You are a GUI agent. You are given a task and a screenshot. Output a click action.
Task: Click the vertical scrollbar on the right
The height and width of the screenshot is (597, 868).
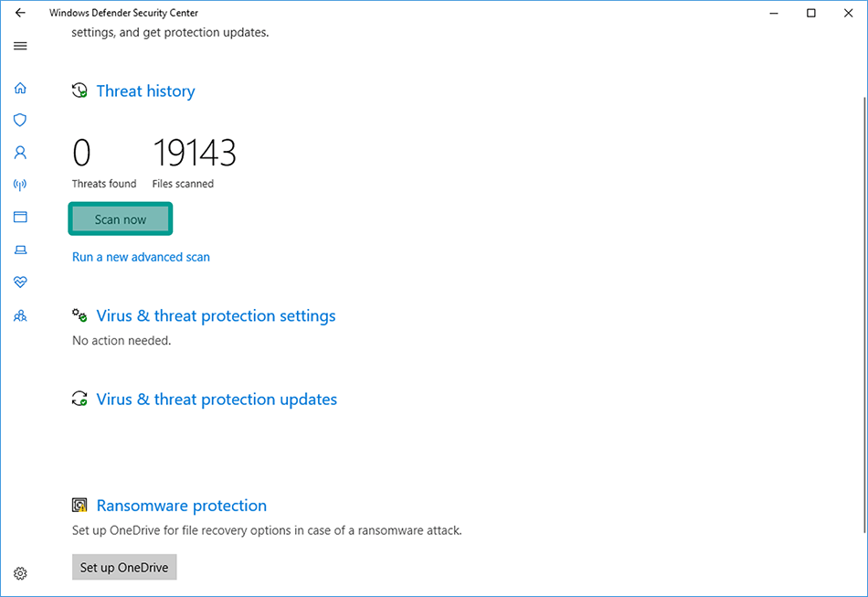864,315
